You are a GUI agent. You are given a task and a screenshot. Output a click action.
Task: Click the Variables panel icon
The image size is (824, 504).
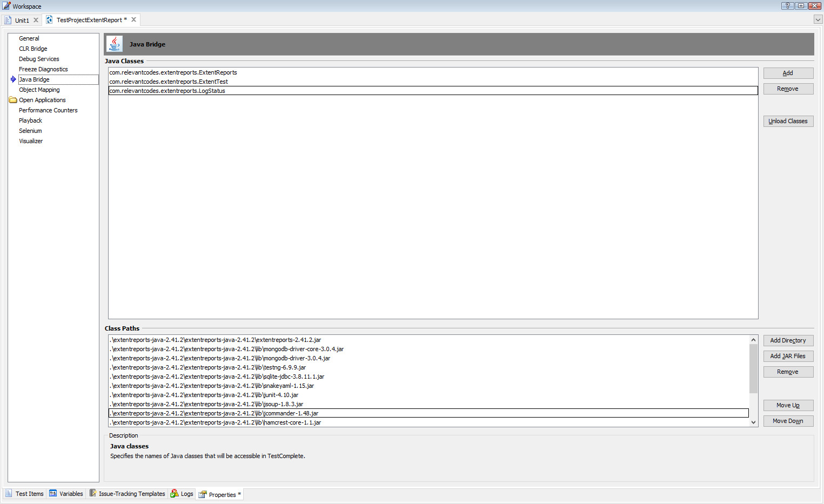click(52, 493)
